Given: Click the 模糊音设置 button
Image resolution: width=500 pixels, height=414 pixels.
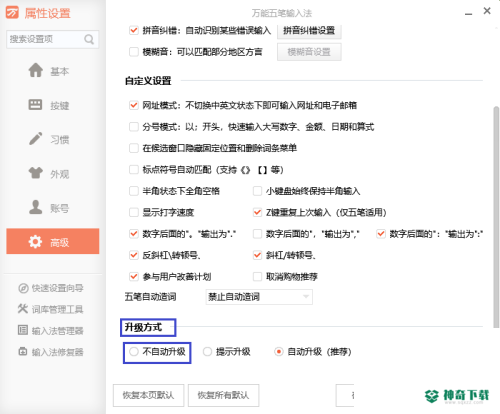Looking at the screenshot, I should click(x=309, y=52).
